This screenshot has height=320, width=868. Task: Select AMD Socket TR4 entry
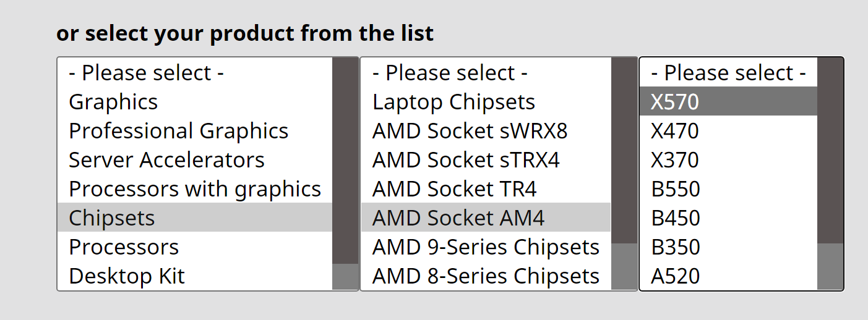[x=486, y=189]
